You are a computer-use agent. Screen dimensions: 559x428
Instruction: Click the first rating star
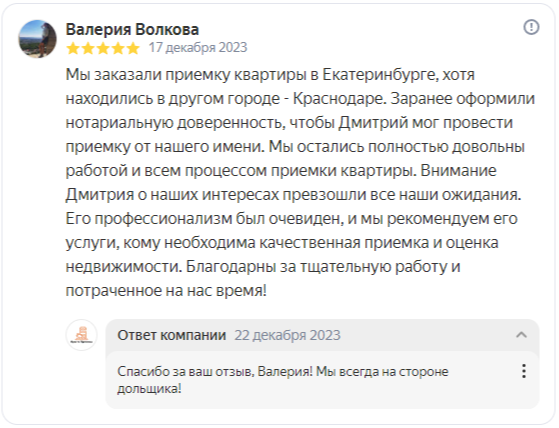(x=73, y=48)
